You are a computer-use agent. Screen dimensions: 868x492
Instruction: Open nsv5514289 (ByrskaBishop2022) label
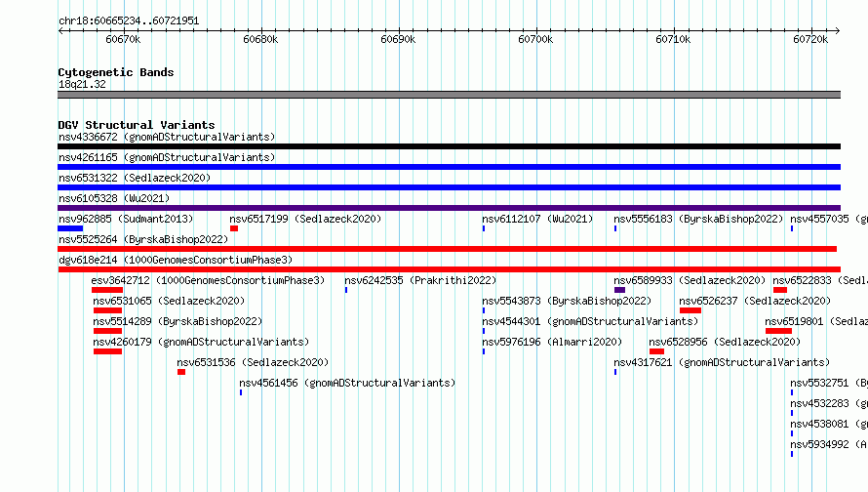pos(178,321)
